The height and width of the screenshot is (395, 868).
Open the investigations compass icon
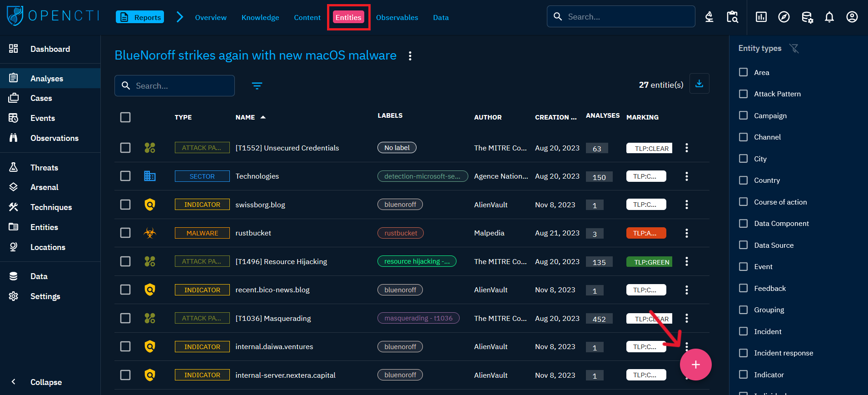784,17
